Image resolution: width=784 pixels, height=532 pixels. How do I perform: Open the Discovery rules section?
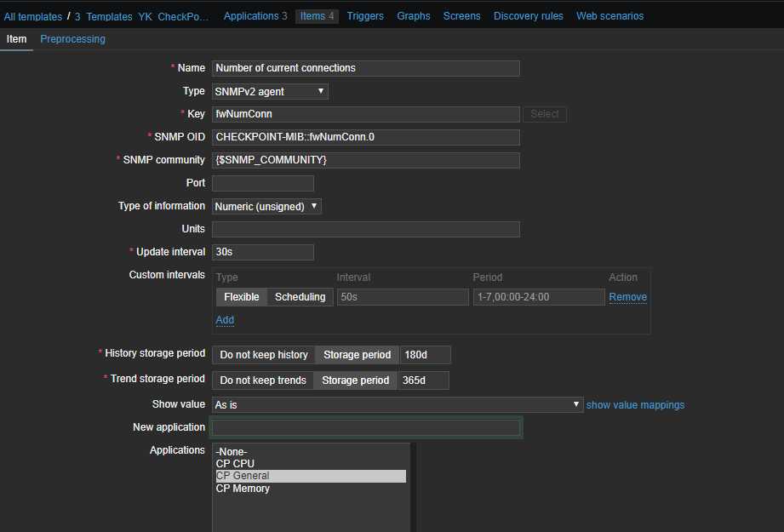[528, 16]
